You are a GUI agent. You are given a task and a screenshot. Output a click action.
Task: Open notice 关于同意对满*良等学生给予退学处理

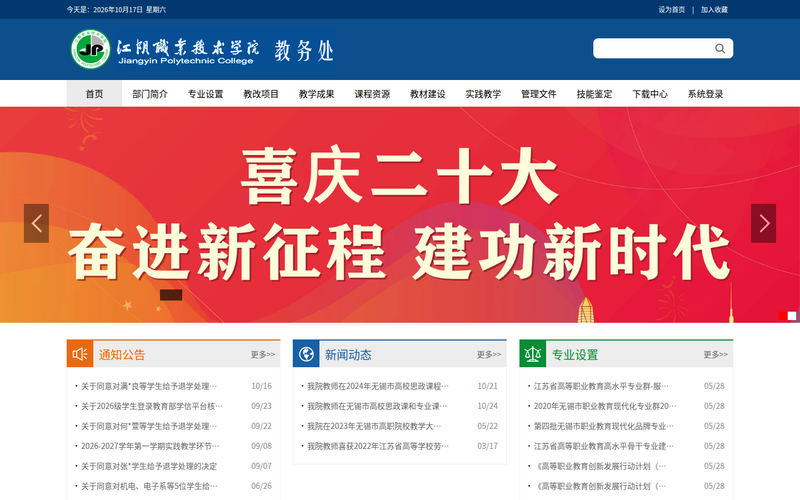point(148,386)
